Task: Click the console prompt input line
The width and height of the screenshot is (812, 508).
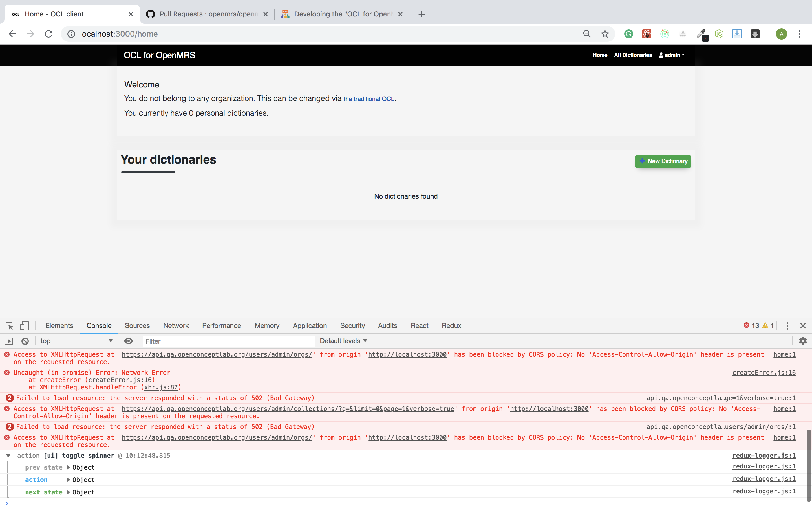Action: point(406,503)
